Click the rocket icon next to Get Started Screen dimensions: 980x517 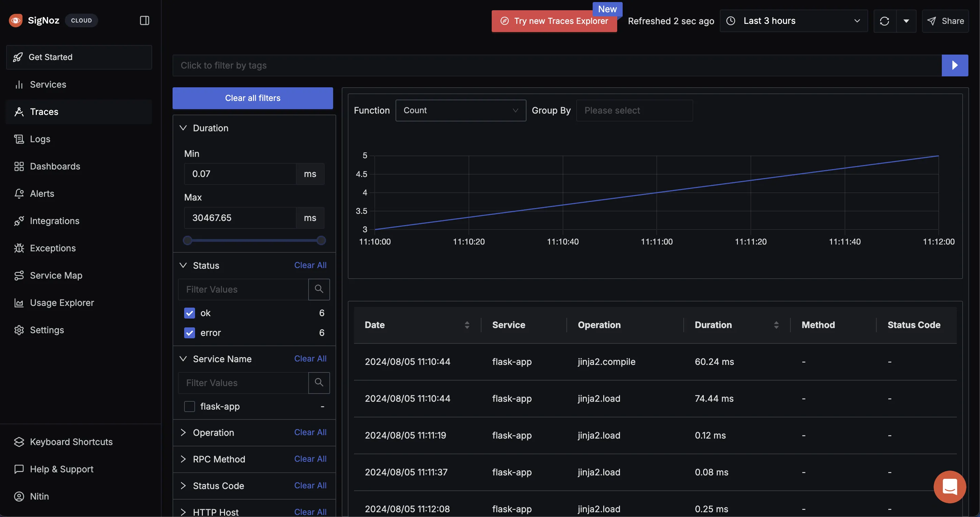[18, 57]
